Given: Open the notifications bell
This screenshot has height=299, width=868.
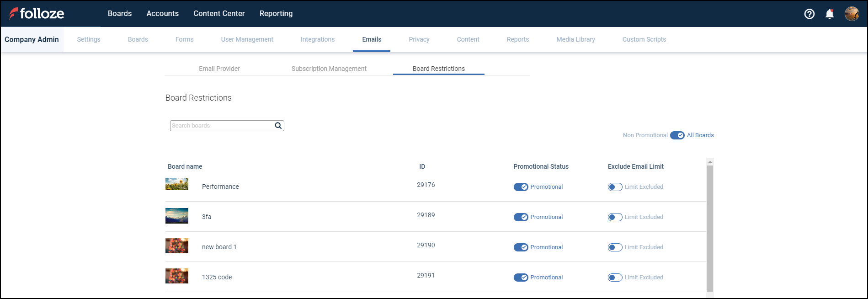Looking at the screenshot, I should click(829, 14).
